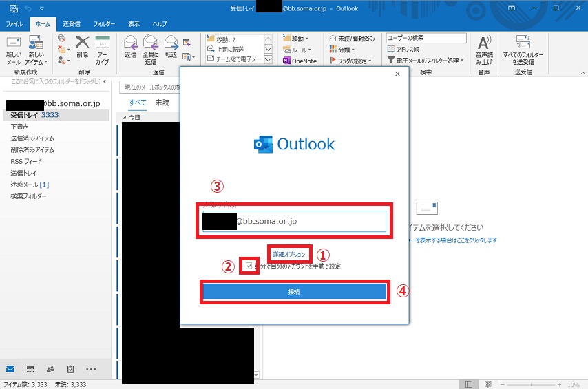Open the ヘルプ ribbon tab

159,23
